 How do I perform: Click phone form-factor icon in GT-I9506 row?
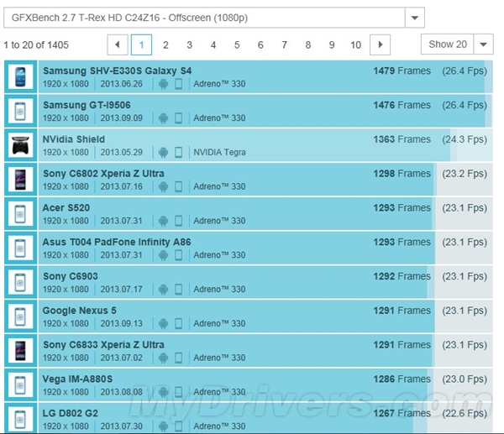click(178, 118)
